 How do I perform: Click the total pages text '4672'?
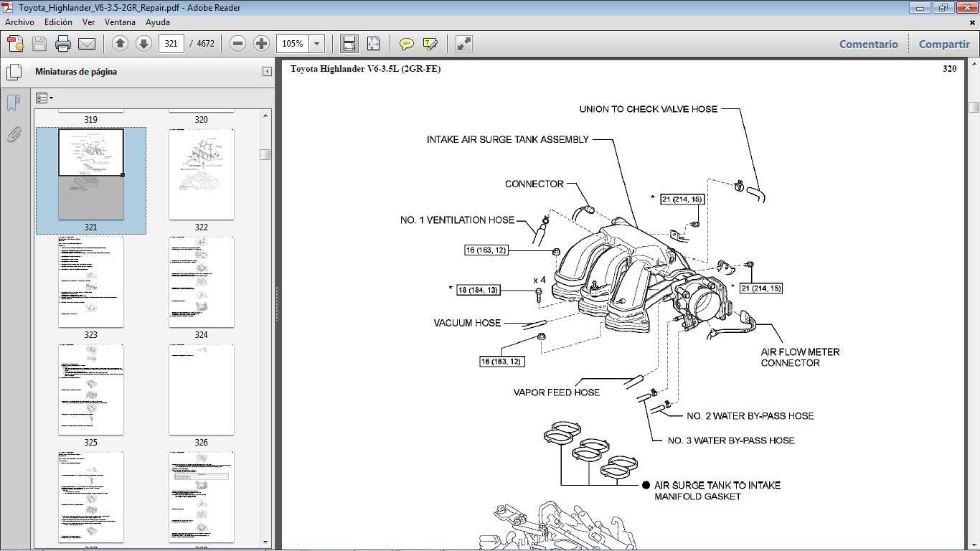pyautogui.click(x=205, y=44)
